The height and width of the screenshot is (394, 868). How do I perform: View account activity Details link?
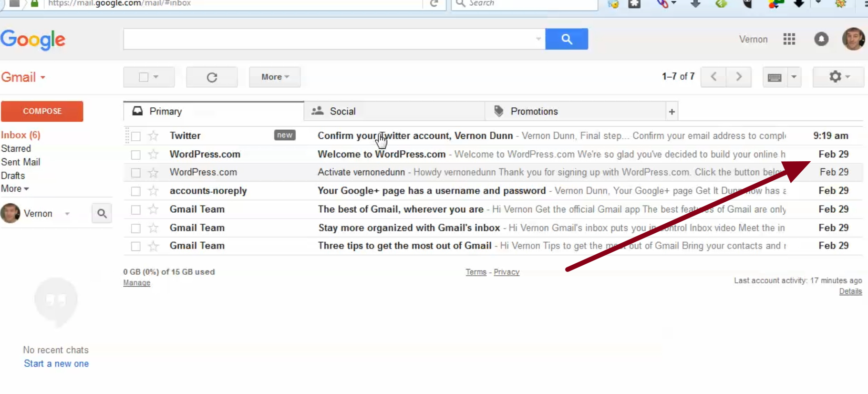pyautogui.click(x=850, y=291)
